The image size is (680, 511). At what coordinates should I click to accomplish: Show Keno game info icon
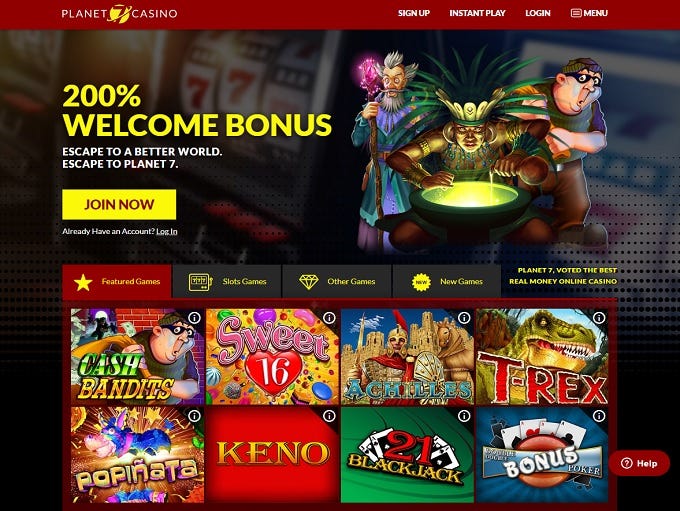pos(329,416)
